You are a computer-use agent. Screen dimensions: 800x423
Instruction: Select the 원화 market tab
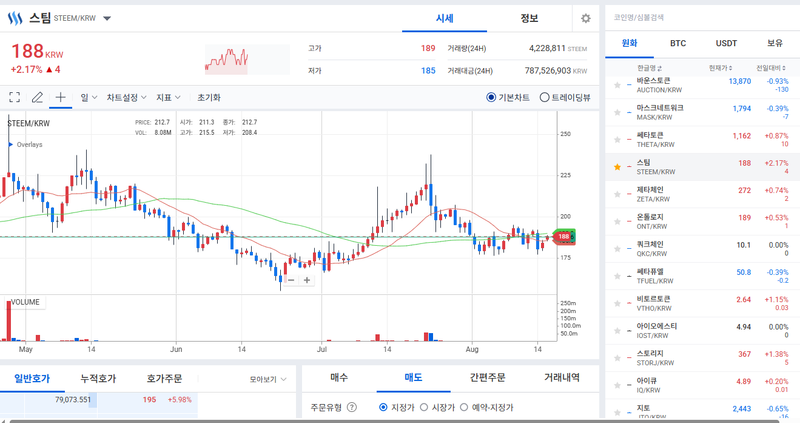630,43
